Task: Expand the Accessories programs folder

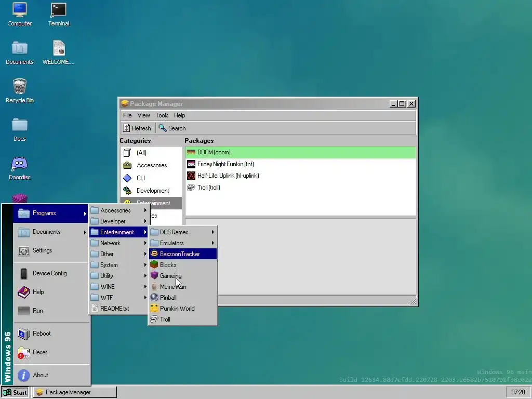Action: coord(119,210)
